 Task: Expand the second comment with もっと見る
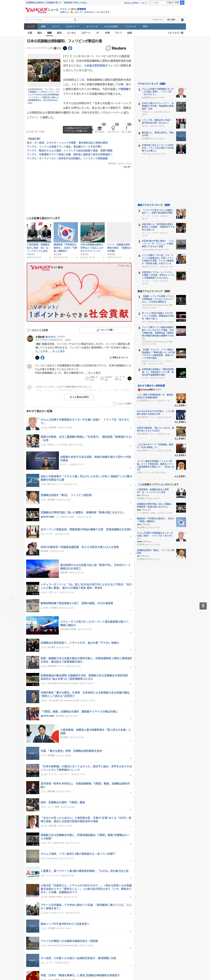tap(95, 373)
